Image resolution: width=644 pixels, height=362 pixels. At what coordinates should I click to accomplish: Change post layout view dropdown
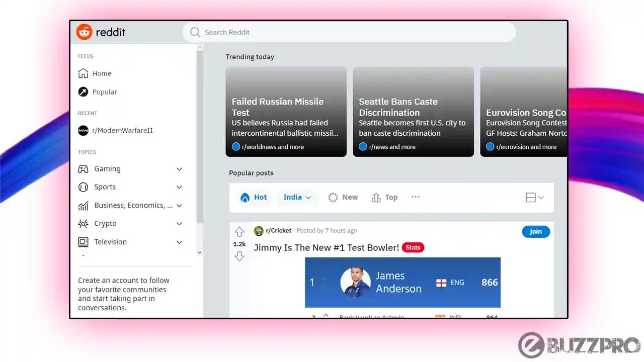pos(535,198)
